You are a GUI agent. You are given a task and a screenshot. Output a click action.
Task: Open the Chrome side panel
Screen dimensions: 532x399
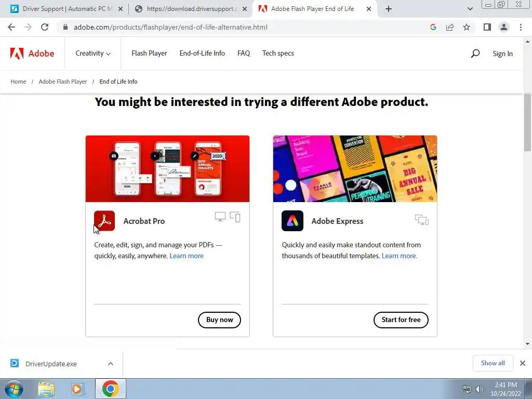point(487,27)
